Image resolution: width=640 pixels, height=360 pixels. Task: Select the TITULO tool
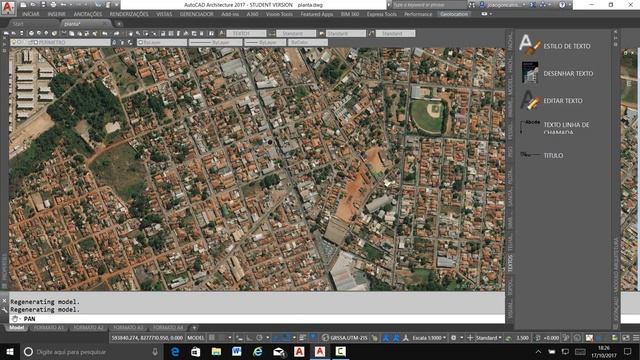[542, 155]
